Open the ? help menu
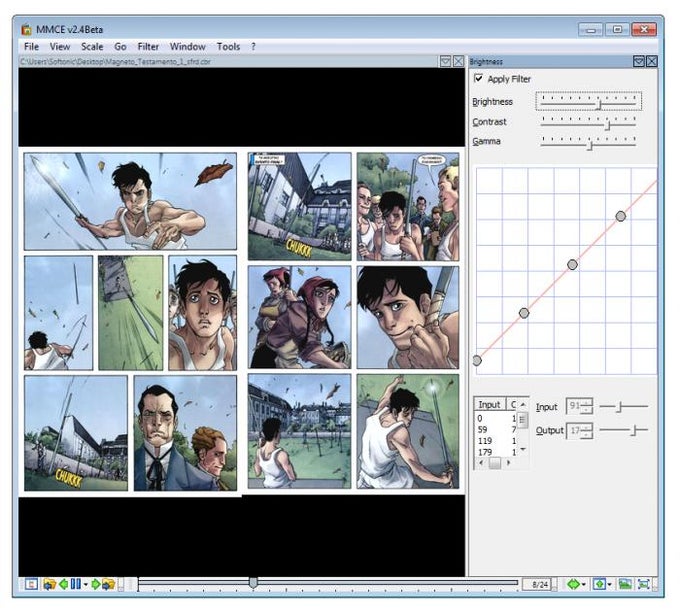The height and width of the screenshot is (614, 680). [253, 46]
